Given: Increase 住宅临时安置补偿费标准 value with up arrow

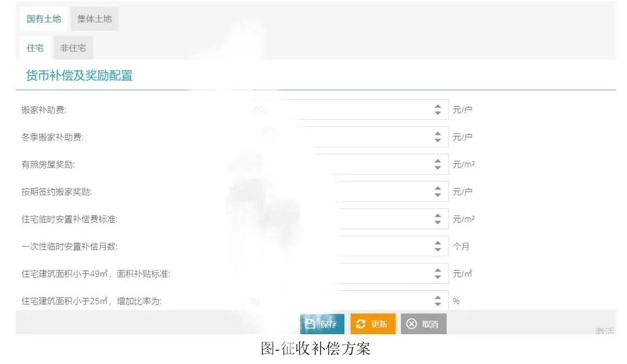Looking at the screenshot, I should [437, 216].
